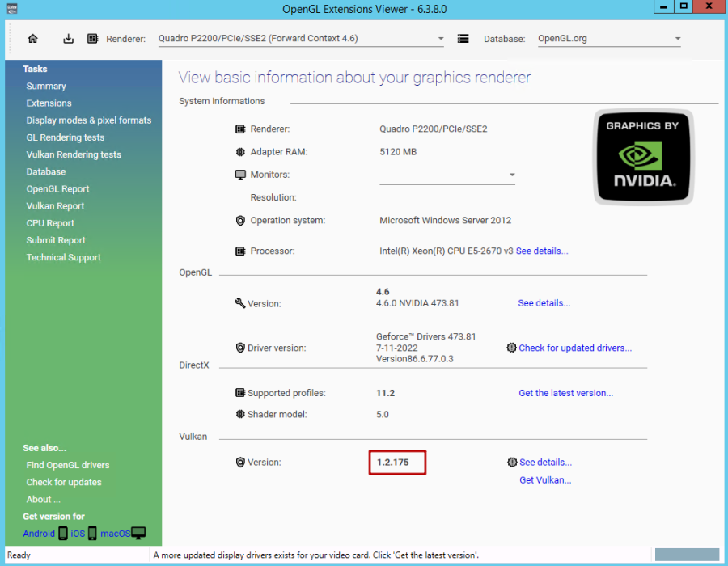Click the NVIDIA graphics logo

[x=644, y=158]
